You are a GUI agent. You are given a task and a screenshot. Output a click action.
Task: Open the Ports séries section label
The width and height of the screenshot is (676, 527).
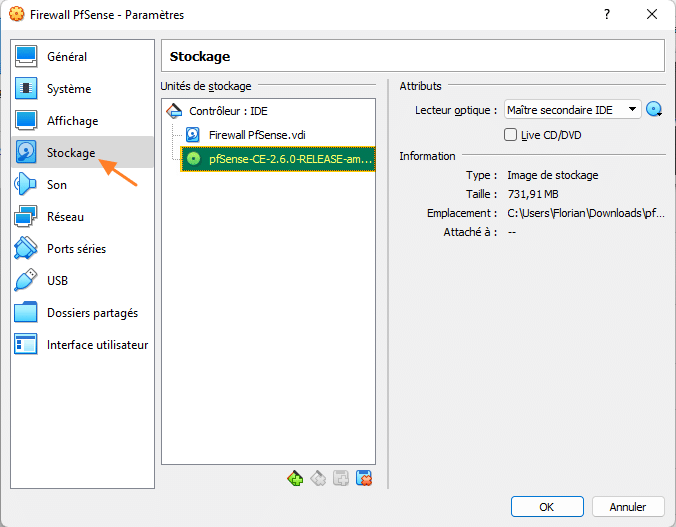[76, 249]
